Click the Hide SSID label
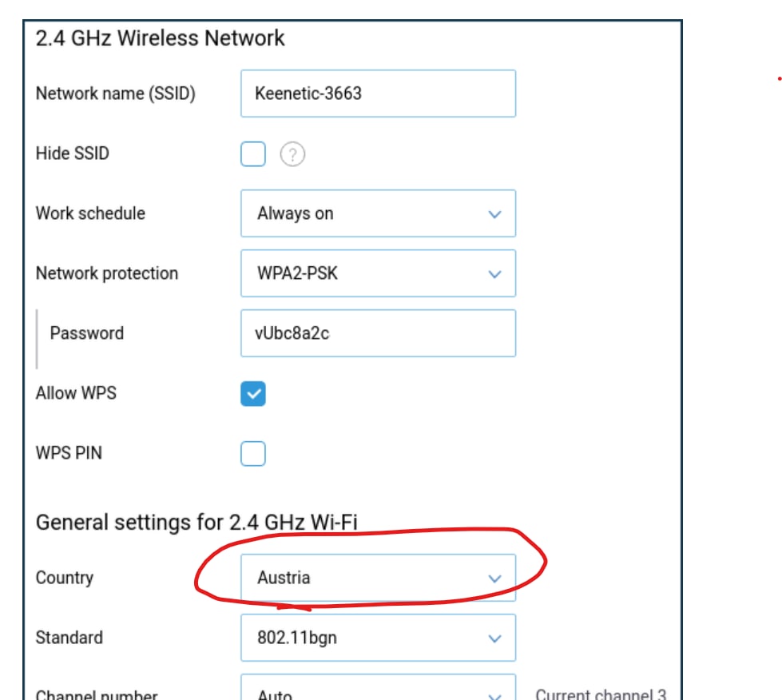 tap(73, 153)
